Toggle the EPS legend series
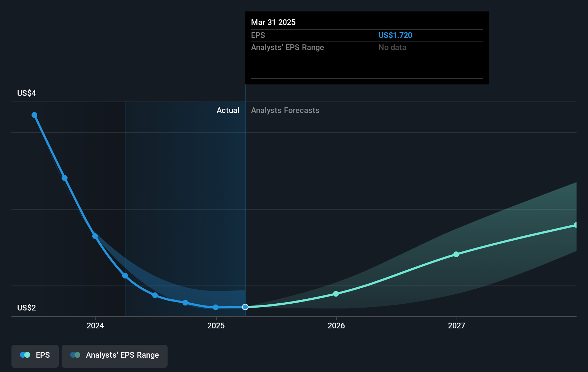Screen dimensions: 588x372 35,356
